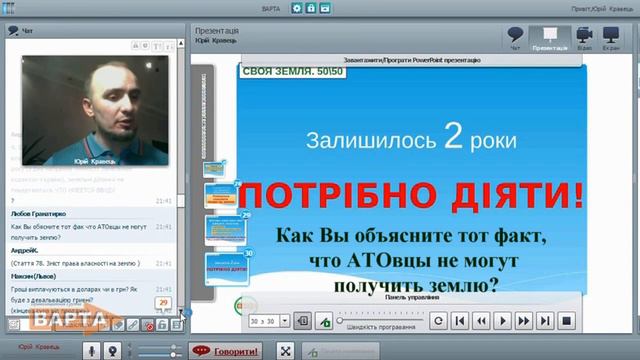Switch to the Чат view tab
The height and width of the screenshot is (360, 640).
click(x=515, y=38)
